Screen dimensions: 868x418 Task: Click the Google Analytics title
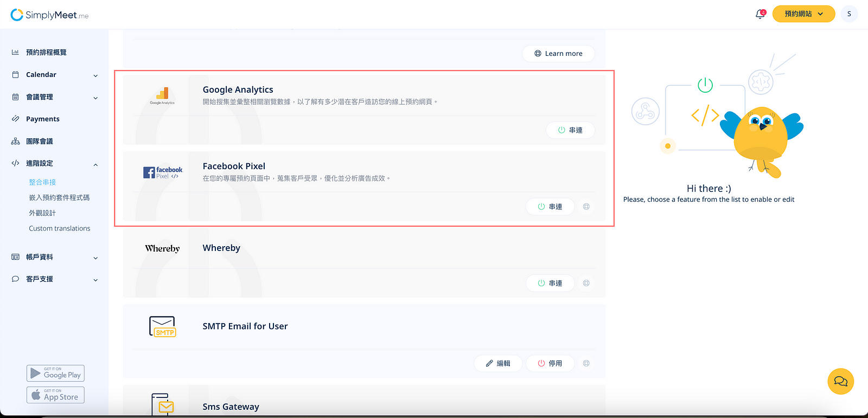(238, 89)
